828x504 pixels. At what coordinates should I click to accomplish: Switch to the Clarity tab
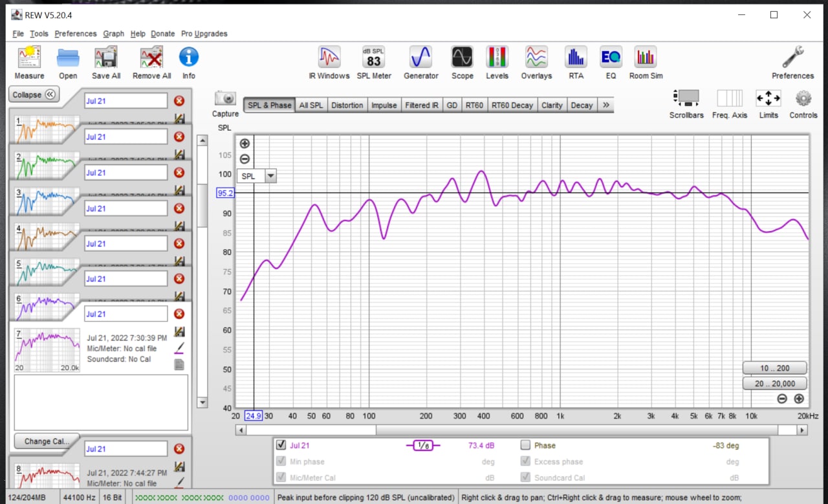click(552, 105)
